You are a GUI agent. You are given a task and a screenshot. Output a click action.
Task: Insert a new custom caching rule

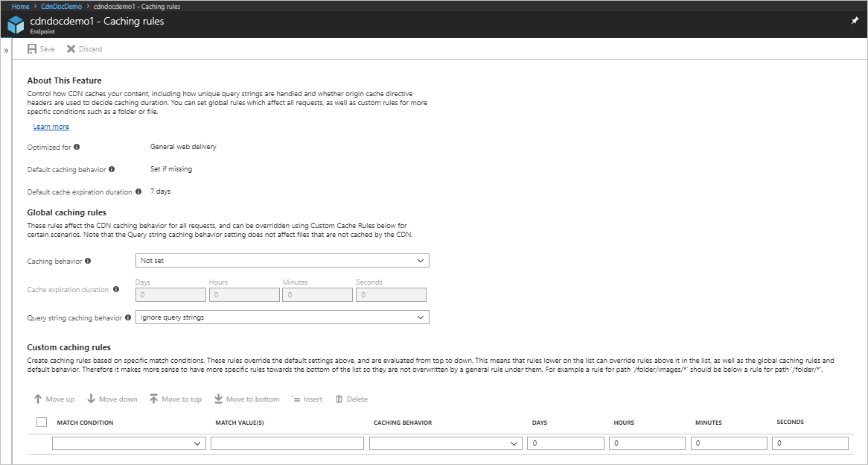[x=307, y=399]
